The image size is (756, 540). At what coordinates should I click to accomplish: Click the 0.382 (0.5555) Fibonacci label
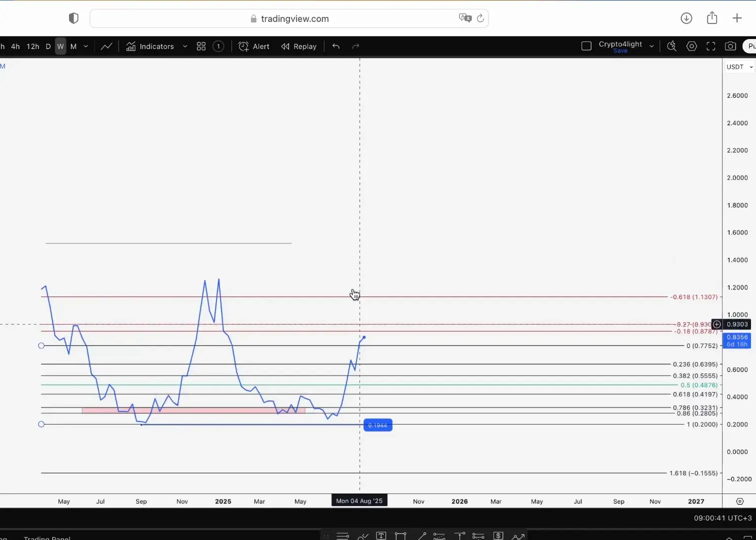(695, 376)
